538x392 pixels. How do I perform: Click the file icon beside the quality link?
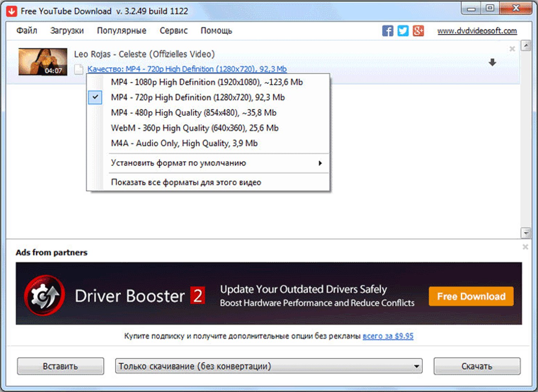(x=79, y=69)
